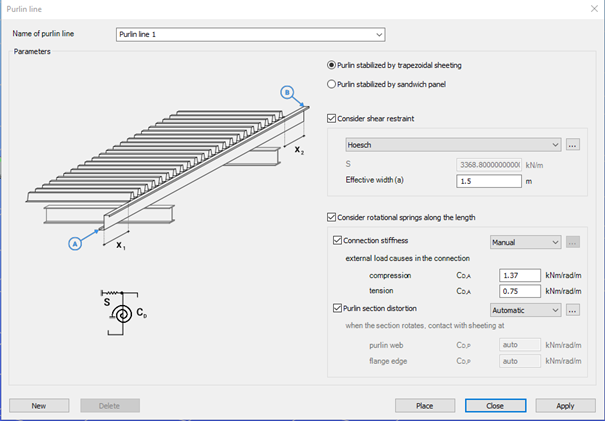The width and height of the screenshot is (605, 421).
Task: Open the Name of purlin line dropdown
Action: (x=250, y=34)
